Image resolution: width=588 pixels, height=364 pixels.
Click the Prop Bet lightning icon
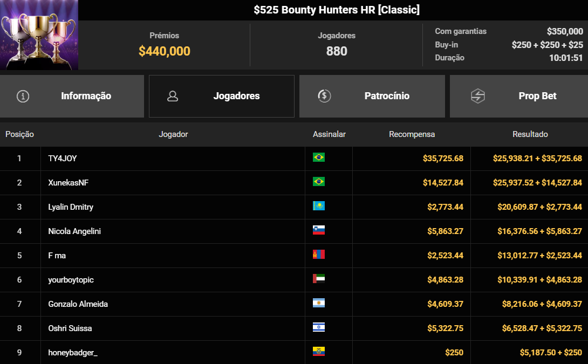point(477,95)
